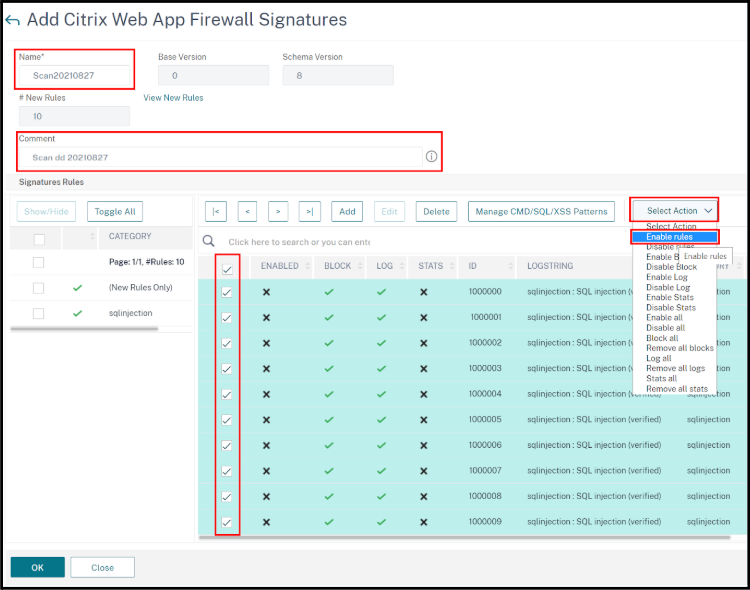Viewport: 750px width, 590px height.
Task: Choose Disable Stats option
Action: pyautogui.click(x=671, y=308)
